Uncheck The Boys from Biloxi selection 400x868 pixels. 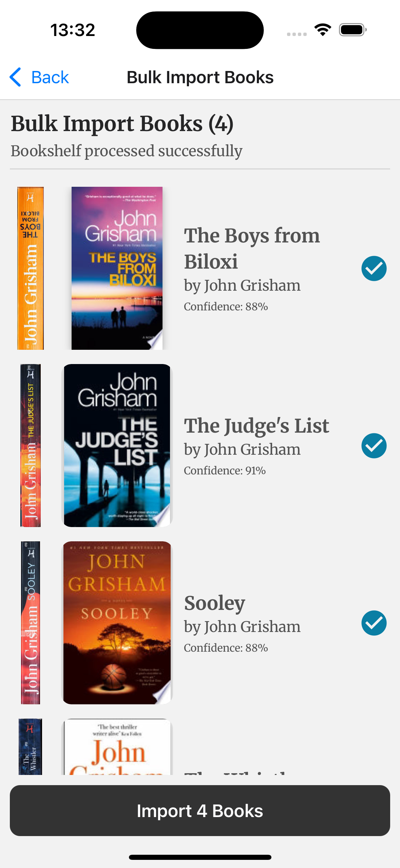coord(374,268)
